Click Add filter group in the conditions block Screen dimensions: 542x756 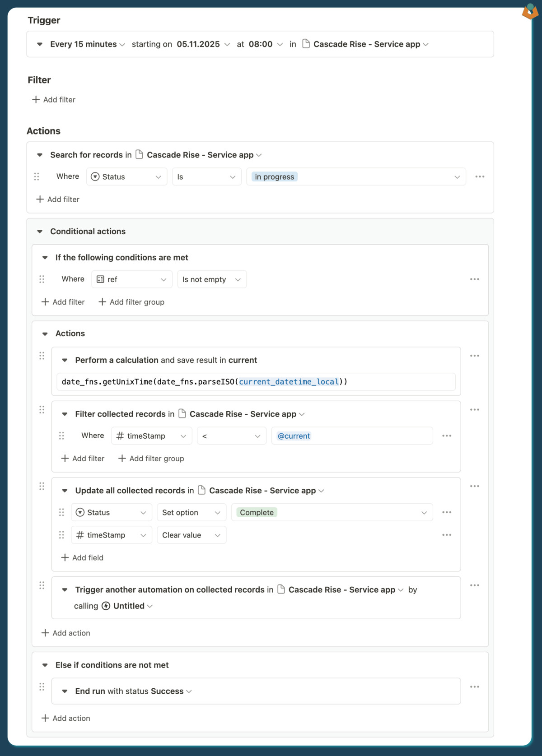(x=131, y=302)
